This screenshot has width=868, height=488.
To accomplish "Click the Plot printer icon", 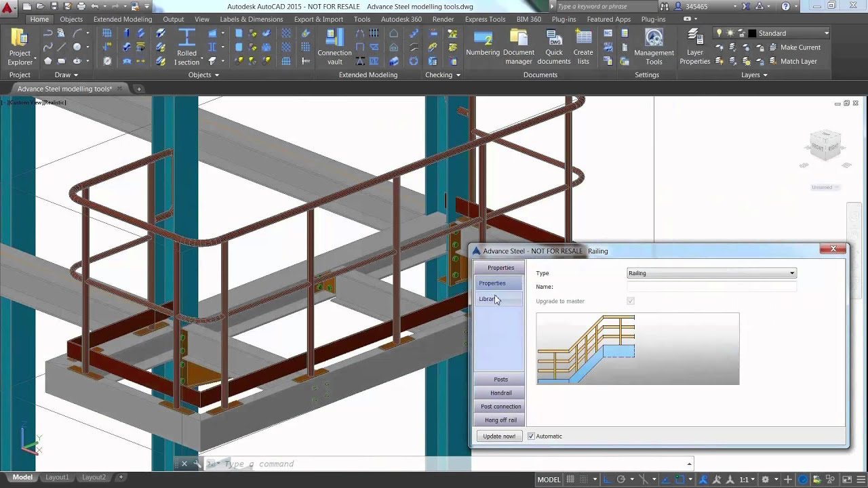I will 81,6.
